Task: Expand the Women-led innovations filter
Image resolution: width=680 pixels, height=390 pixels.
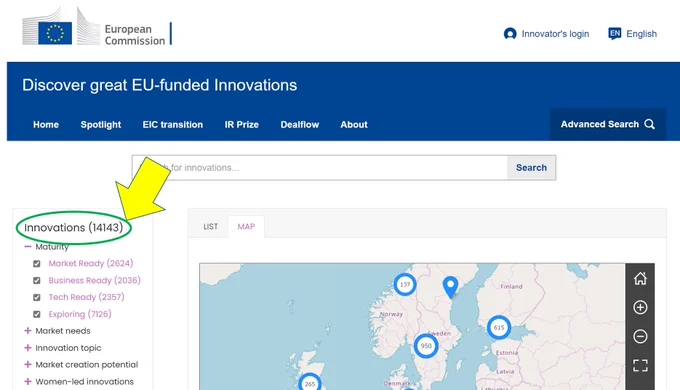Action: coord(28,382)
